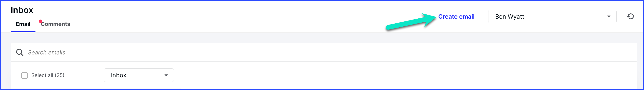The height and width of the screenshot is (90, 644).
Task: Select the Email tab
Action: (23, 24)
